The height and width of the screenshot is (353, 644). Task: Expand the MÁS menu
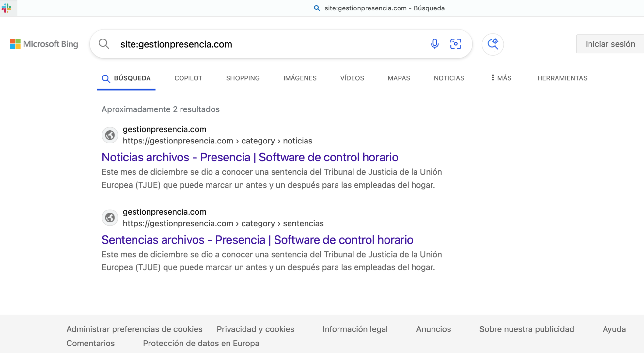tap(501, 78)
